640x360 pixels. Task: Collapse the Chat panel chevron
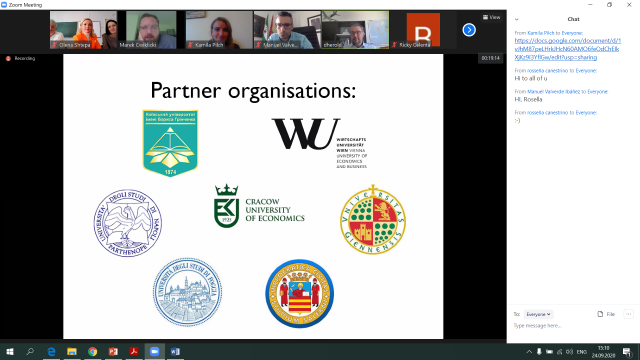(516, 19)
